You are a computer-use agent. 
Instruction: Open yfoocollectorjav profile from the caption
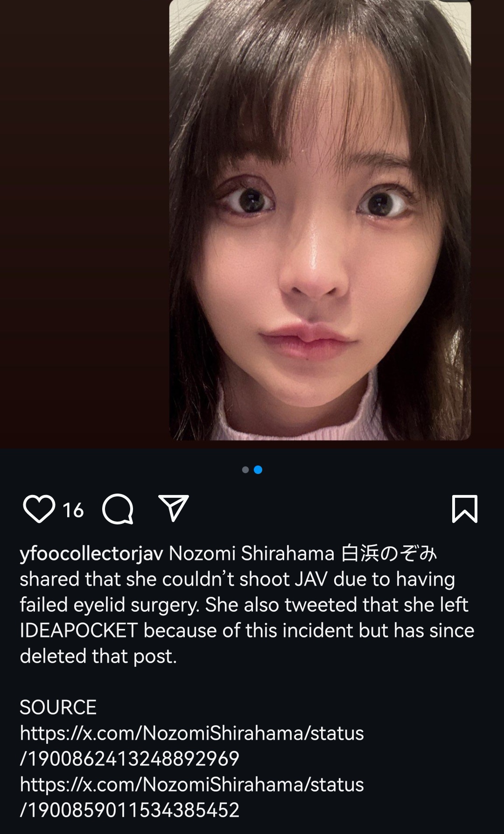click(x=91, y=554)
